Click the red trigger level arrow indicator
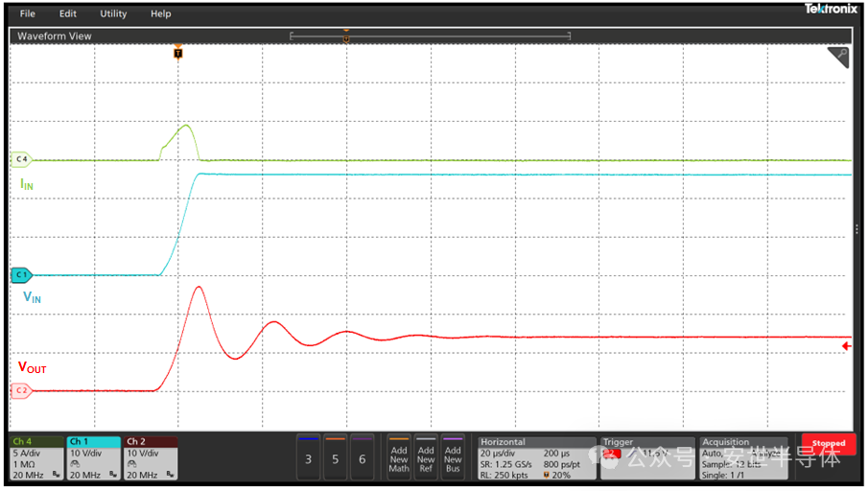This screenshot has height=491, width=868. pyautogui.click(x=846, y=346)
